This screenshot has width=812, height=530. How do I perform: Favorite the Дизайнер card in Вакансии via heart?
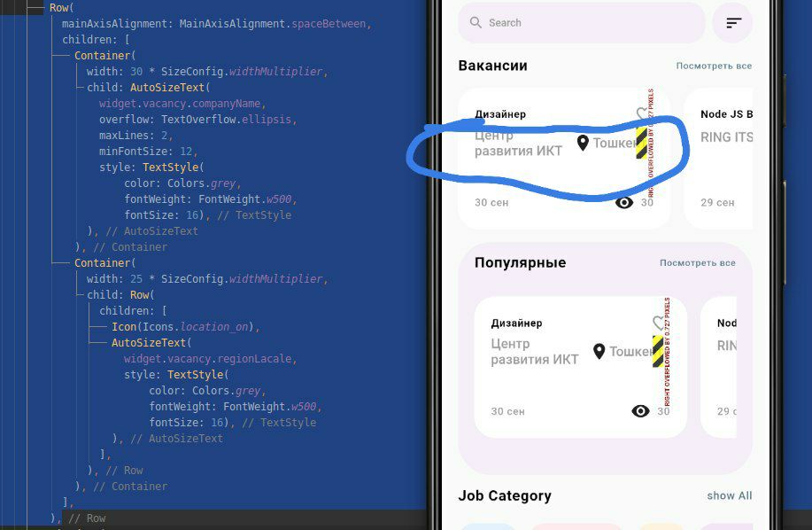pyautogui.click(x=642, y=113)
